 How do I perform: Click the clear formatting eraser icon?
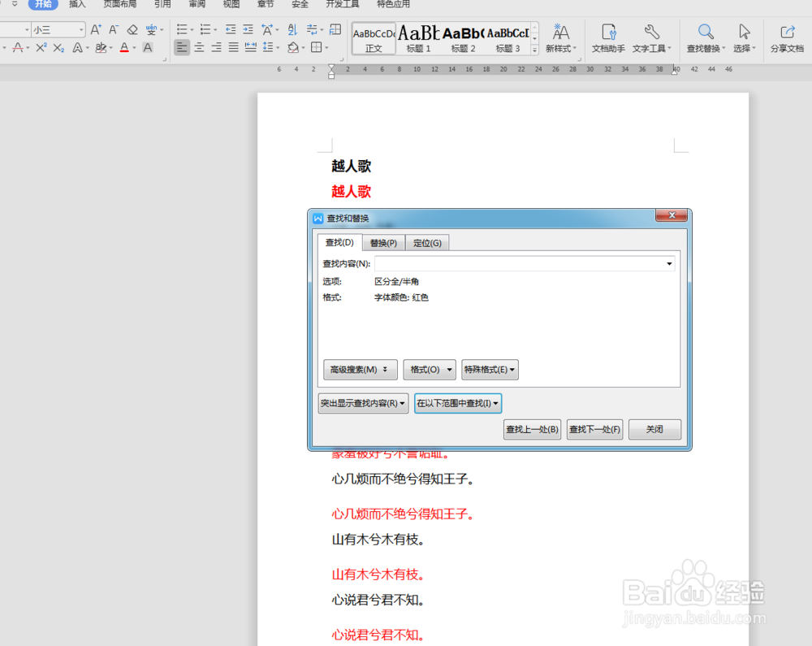133,30
